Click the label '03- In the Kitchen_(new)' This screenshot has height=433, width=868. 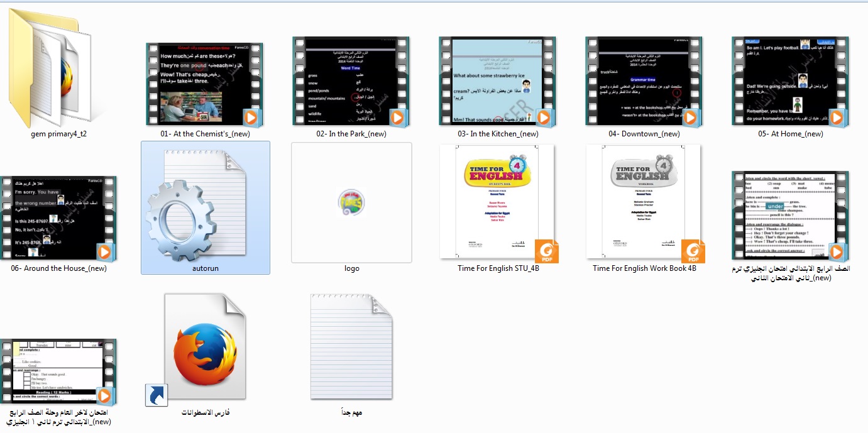(498, 134)
